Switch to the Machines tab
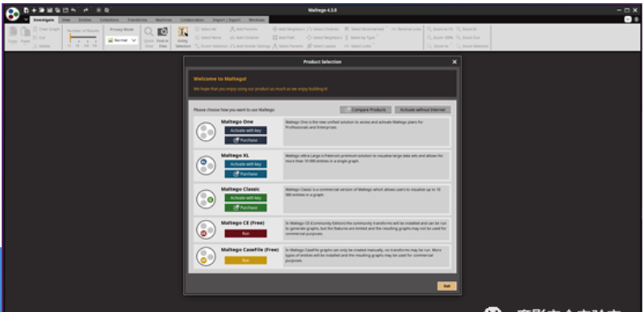 [x=164, y=19]
